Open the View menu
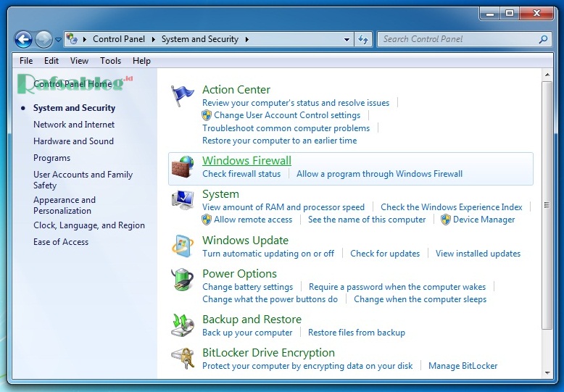Image resolution: width=564 pixels, height=392 pixels. 79,61
